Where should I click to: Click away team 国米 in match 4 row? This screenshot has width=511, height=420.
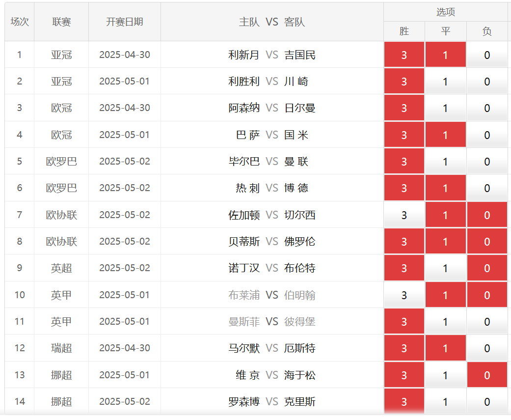coord(296,135)
